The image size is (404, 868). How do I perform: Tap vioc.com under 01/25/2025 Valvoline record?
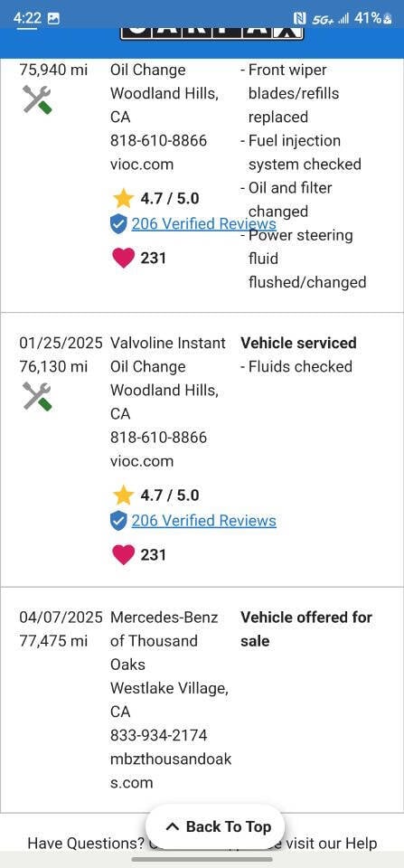(142, 461)
